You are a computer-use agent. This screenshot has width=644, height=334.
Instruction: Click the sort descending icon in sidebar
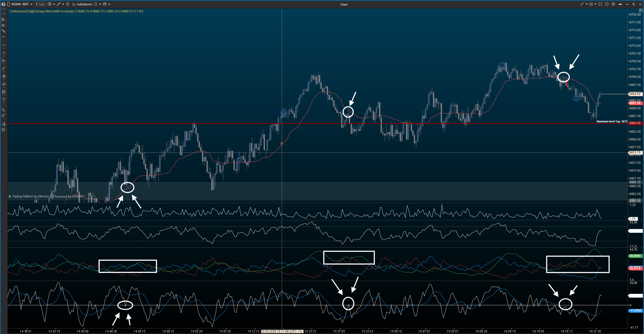pyautogui.click(x=4, y=116)
